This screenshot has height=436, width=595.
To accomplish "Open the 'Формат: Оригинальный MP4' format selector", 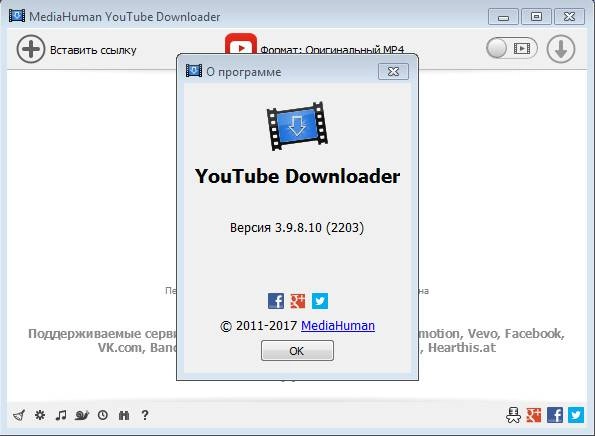I will (332, 50).
